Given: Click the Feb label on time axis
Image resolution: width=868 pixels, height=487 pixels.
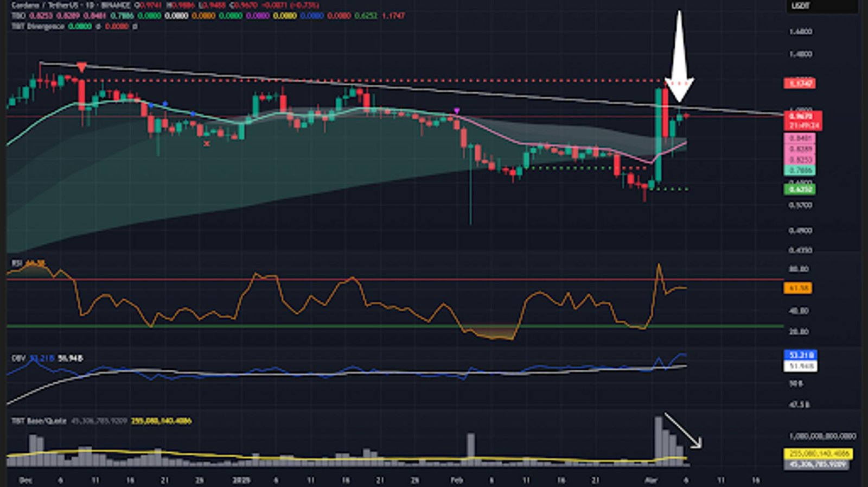Looking at the screenshot, I should pyautogui.click(x=457, y=480).
